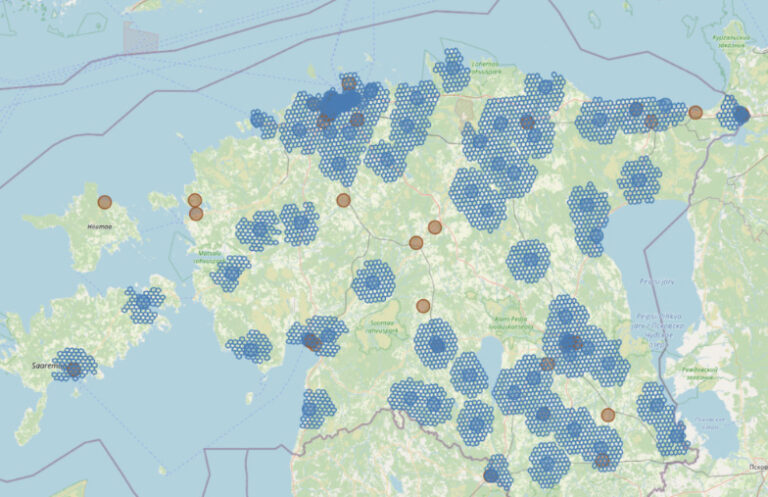The image size is (768, 497).
Task: Select the dense dark-blue cluster at Tallinn
Action: point(338,102)
